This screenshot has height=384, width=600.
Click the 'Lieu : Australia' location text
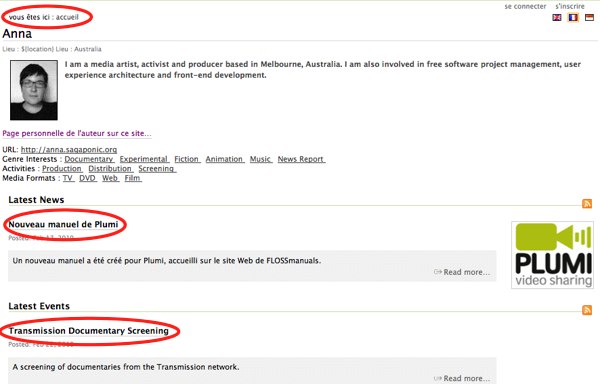(x=78, y=49)
